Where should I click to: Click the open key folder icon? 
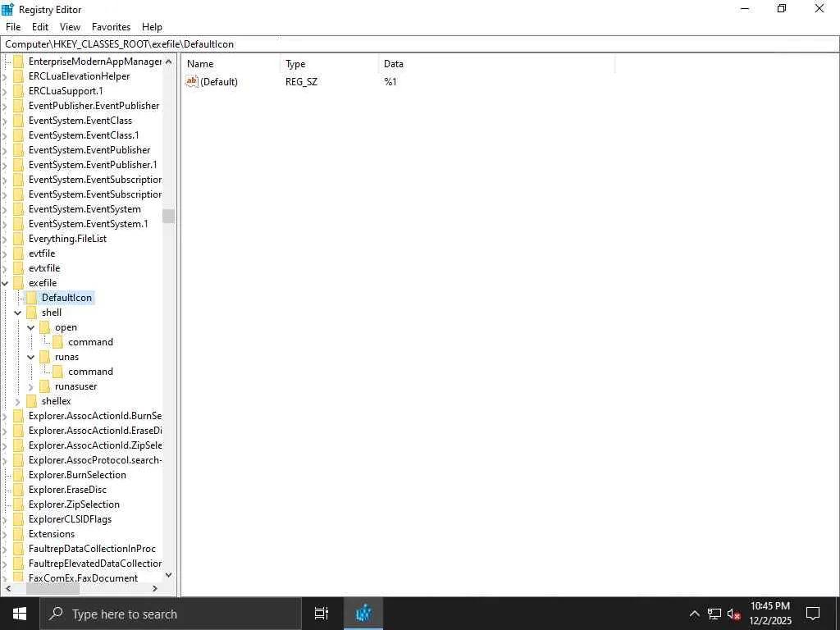click(x=45, y=327)
